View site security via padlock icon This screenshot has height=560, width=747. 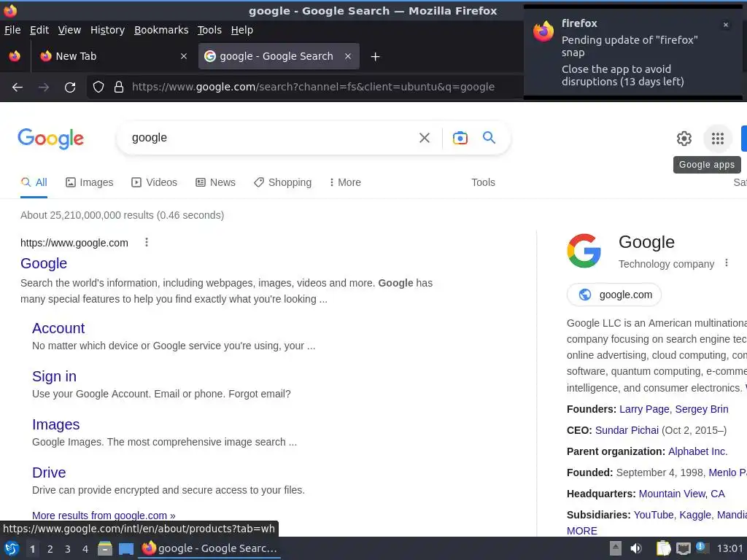(x=119, y=87)
